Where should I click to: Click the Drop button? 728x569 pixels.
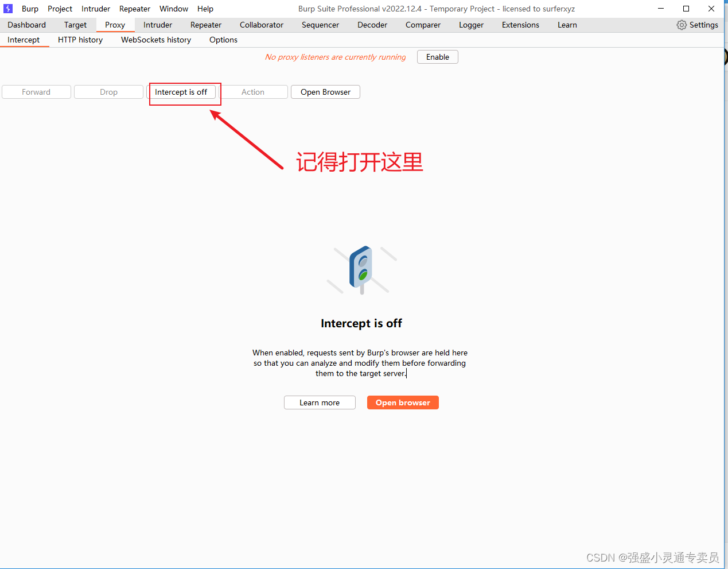(x=108, y=92)
